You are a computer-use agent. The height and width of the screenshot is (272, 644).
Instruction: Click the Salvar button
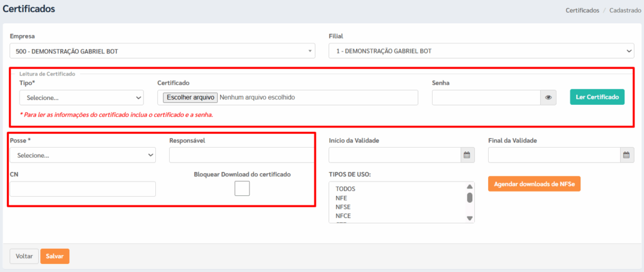pos(55,256)
